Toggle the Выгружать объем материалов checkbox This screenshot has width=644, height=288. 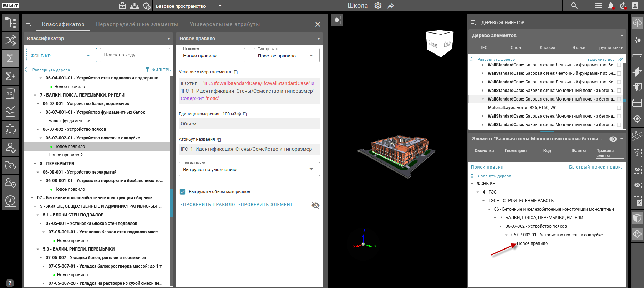point(183,192)
